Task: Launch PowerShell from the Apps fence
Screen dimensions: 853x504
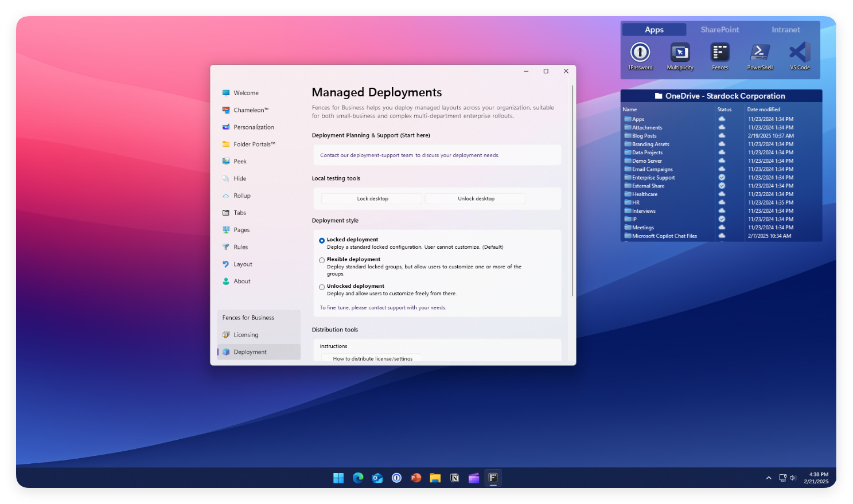Action: [x=759, y=56]
